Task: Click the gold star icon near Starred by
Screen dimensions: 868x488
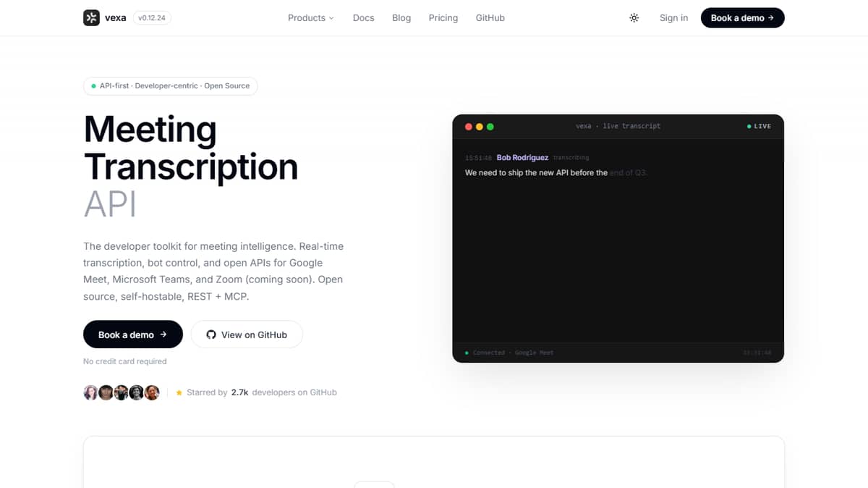Action: click(x=179, y=392)
